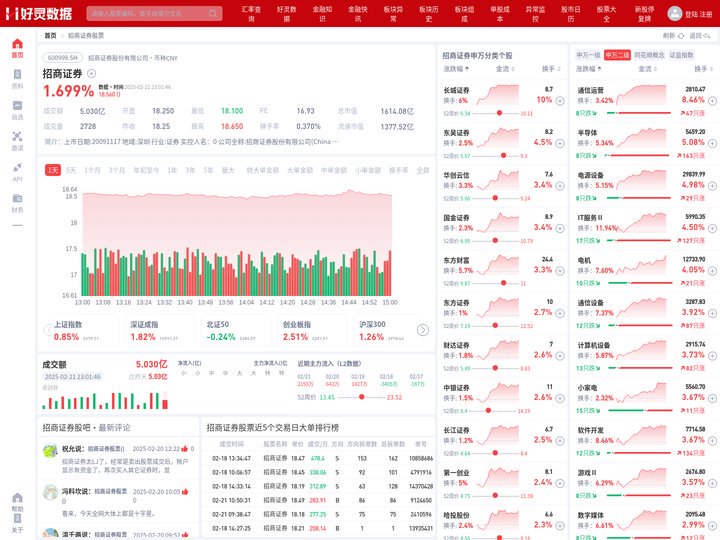
Task: Add 招商证券 to watchlist plus icon
Action: [x=91, y=73]
